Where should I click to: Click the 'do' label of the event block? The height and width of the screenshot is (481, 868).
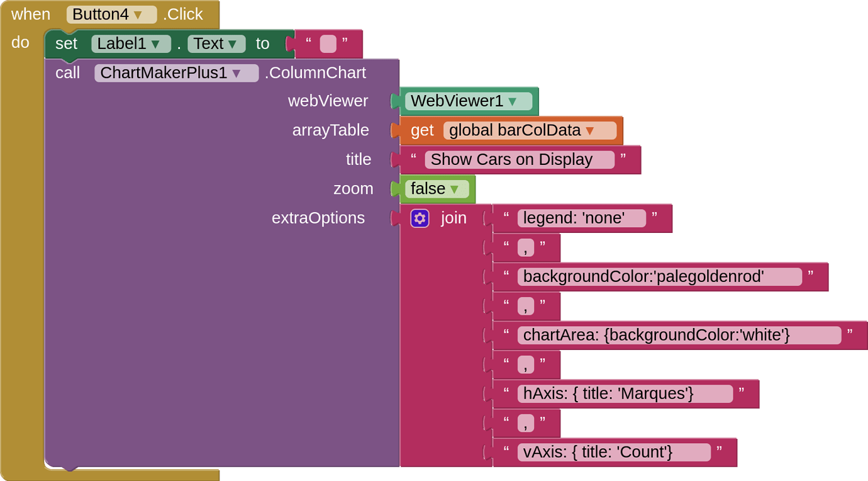20,43
